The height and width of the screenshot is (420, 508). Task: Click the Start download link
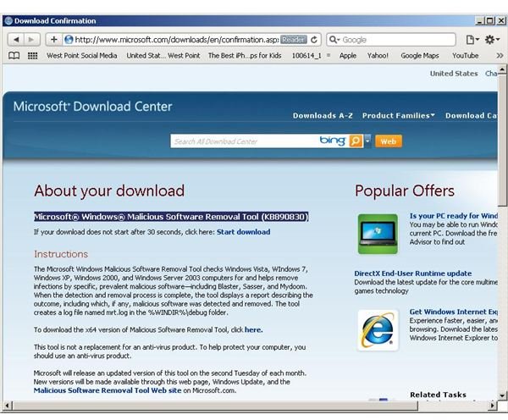coord(243,232)
